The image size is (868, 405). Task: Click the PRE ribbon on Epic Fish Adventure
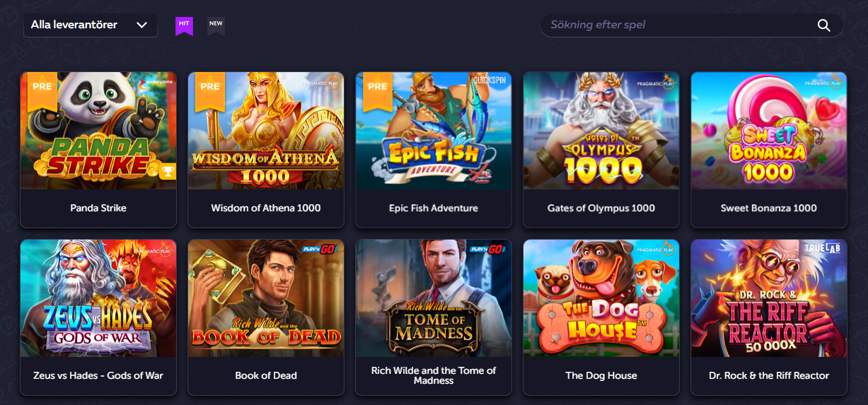377,88
